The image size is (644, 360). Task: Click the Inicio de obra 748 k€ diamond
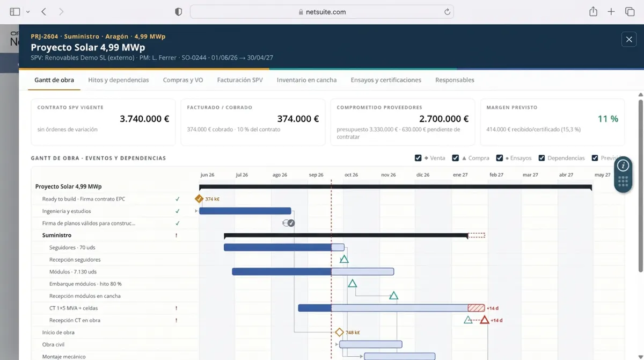tap(339, 332)
